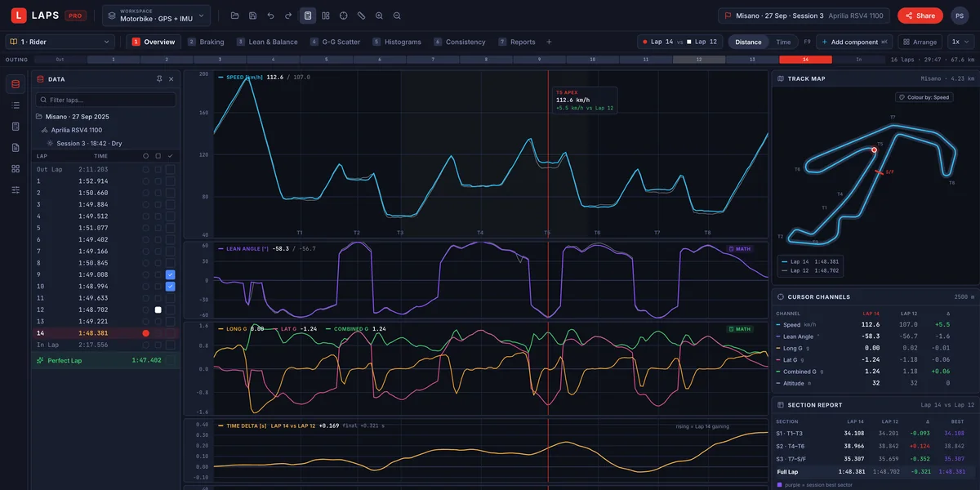
Task: Click the Perfect Lap sparkle icon
Action: (40, 360)
